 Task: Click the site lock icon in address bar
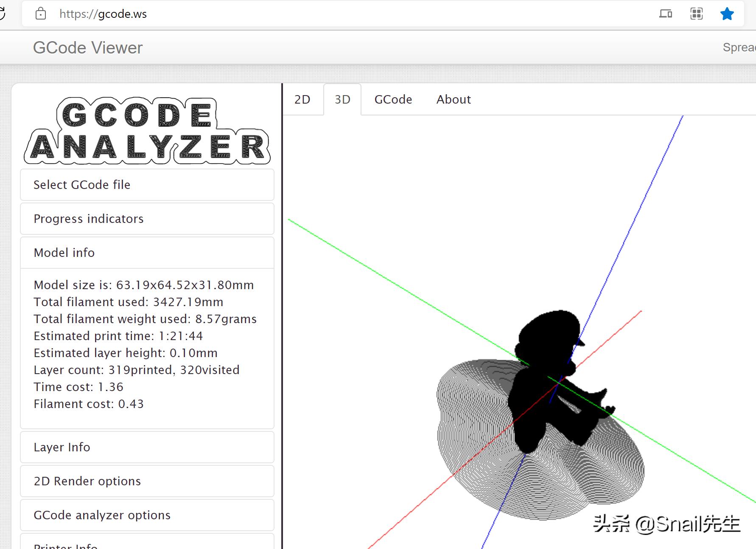coord(41,14)
